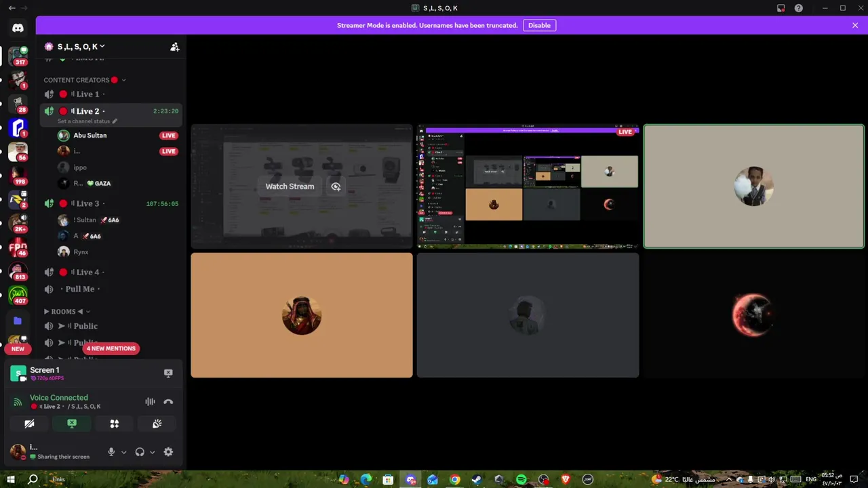Go back using the title bar arrow

tap(12, 8)
